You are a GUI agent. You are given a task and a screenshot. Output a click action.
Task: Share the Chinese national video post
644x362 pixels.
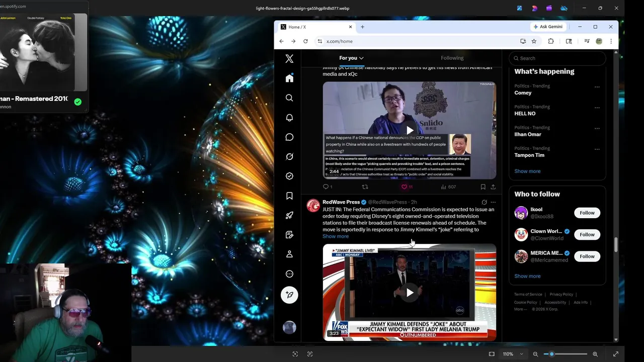coord(493,187)
